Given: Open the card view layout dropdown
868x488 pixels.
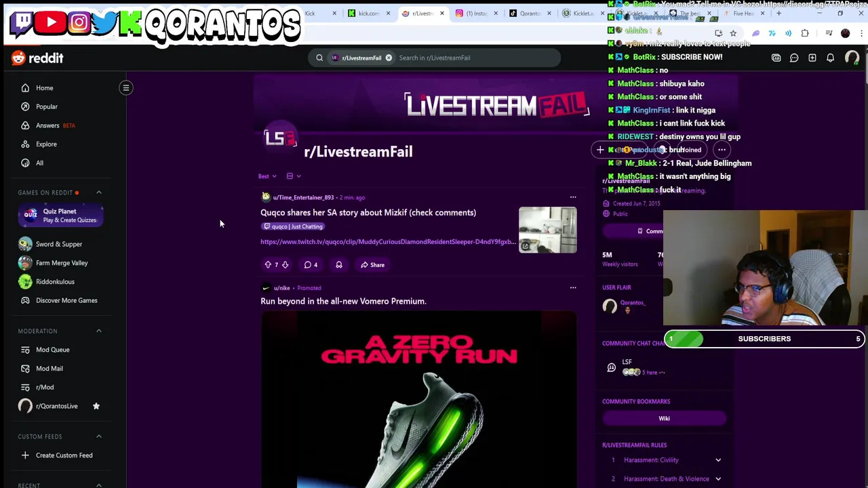Looking at the screenshot, I should (293, 176).
